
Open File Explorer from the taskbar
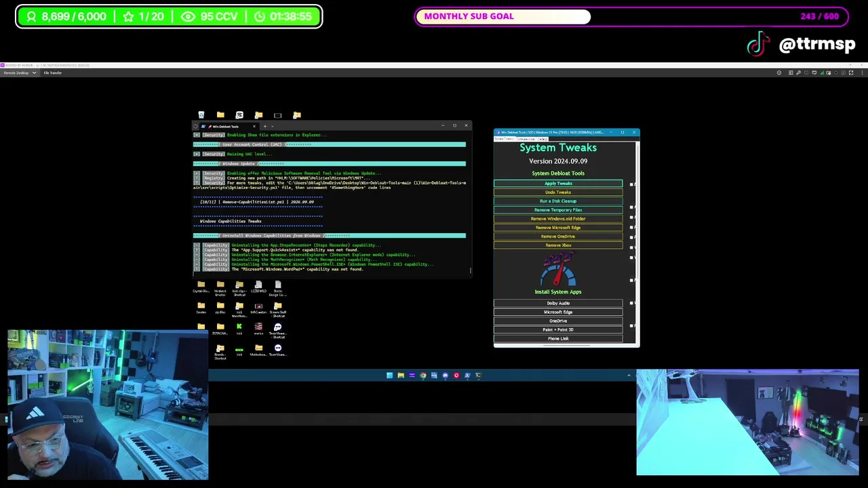pyautogui.click(x=401, y=375)
